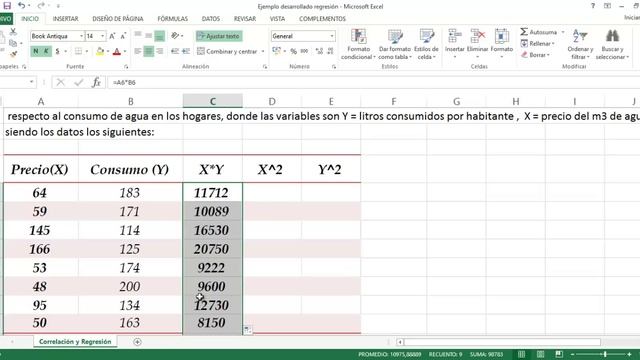Copy the selection using the copy icon
The height and width of the screenshot is (360, 640).
pos(13,42)
